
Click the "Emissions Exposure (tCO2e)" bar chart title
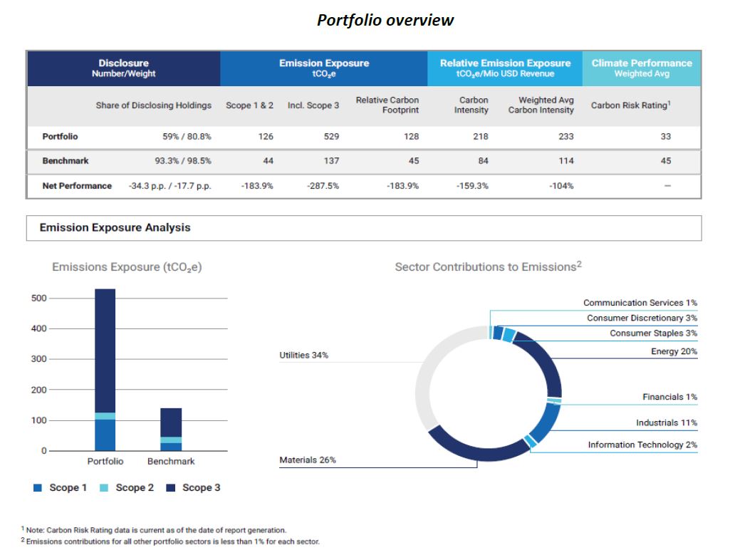[x=127, y=267]
